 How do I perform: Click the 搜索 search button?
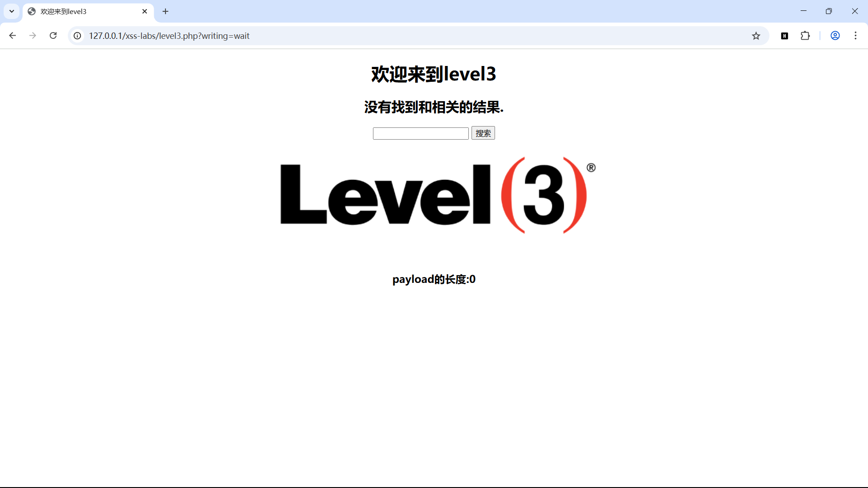483,133
